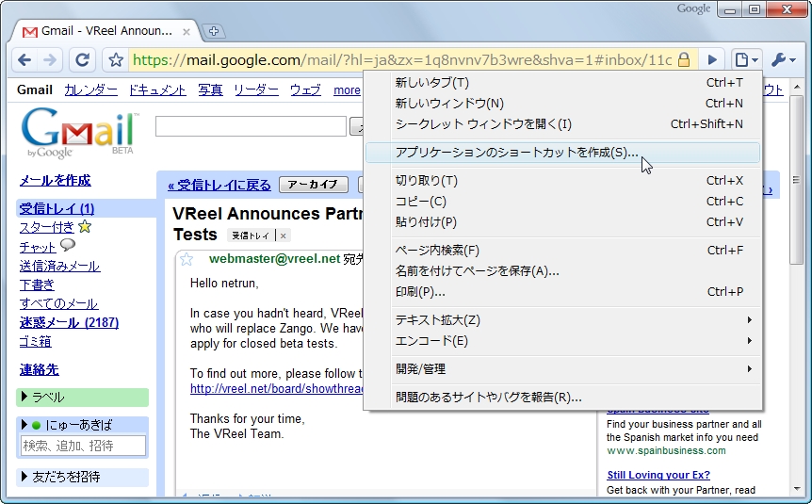Open スター付き folder link
This screenshot has width=812, height=504.
coord(46,227)
